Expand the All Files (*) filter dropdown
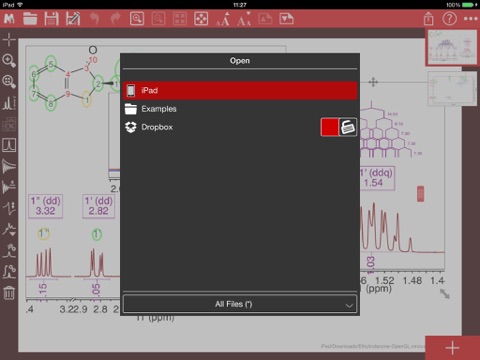The height and width of the screenshot is (360, 480). tap(240, 304)
